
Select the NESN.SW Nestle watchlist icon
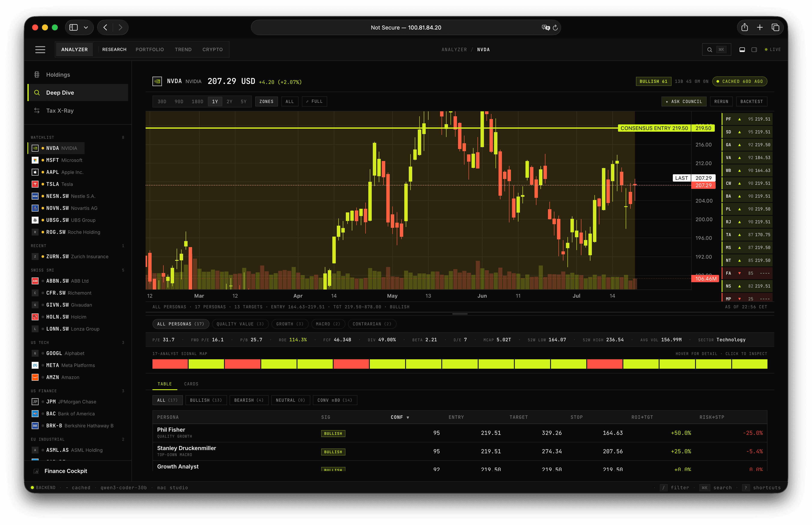35,196
